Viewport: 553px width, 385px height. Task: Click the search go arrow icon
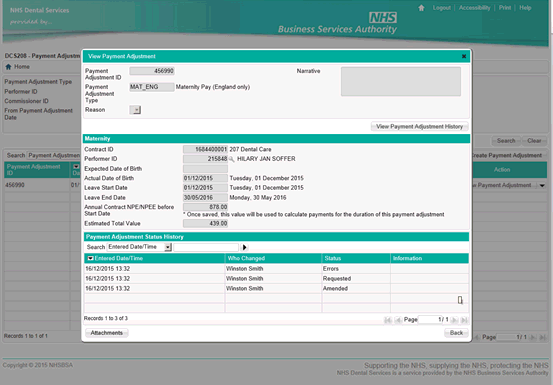244,247
